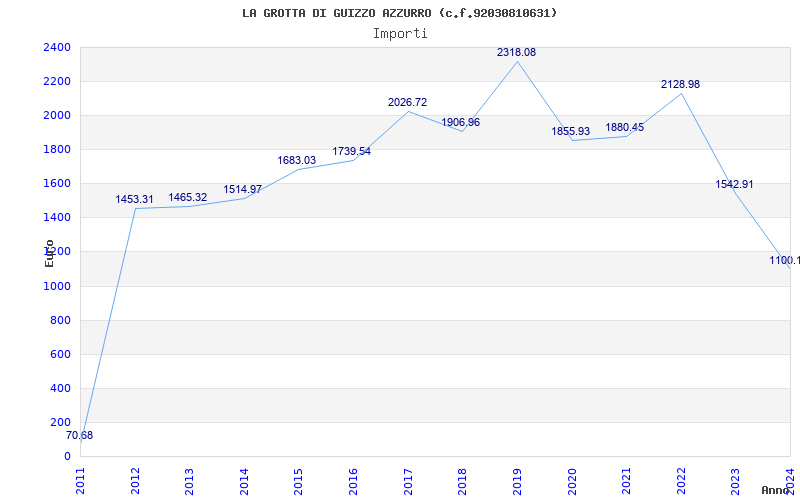
Task: Click the 2018 x-axis year label
Action: tap(462, 481)
